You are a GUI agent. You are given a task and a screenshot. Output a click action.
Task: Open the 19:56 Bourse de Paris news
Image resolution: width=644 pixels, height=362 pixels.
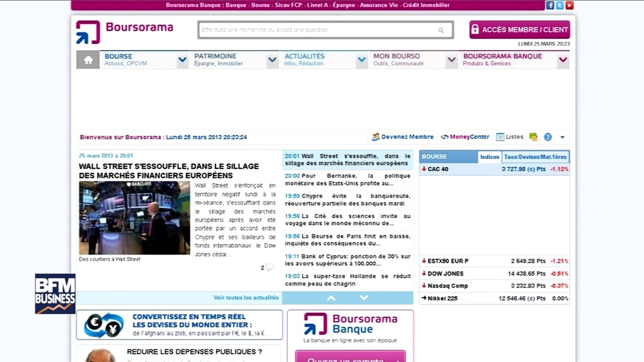[x=348, y=240]
